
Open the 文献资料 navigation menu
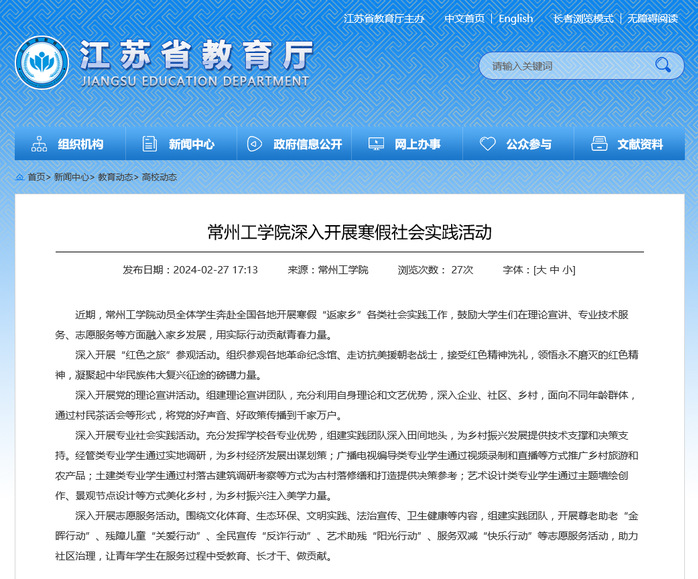pos(640,144)
